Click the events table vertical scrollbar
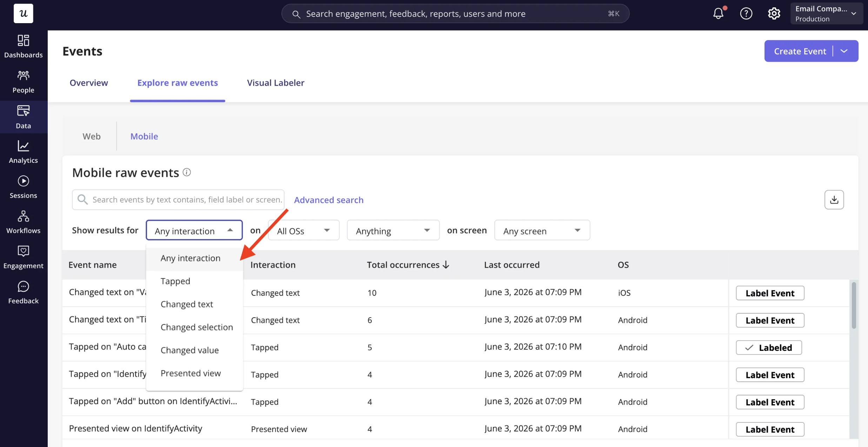Image resolution: width=868 pixels, height=447 pixels. click(854, 305)
